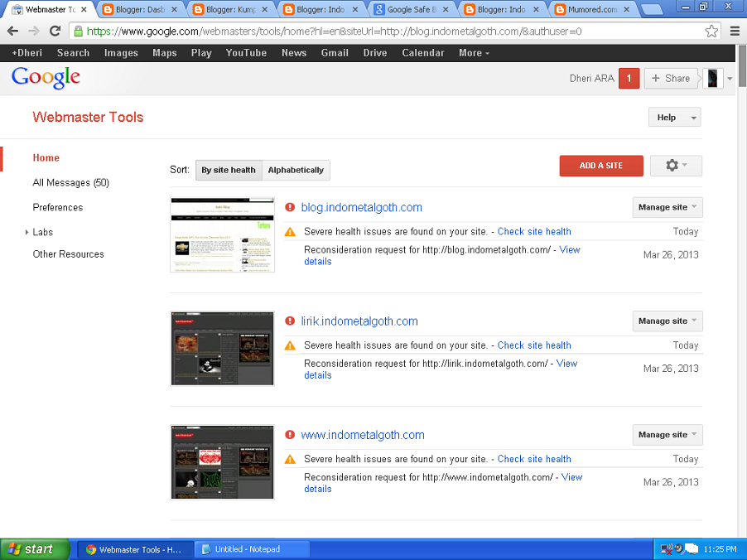747x560 pixels.
Task: Click the Google logo
Action: point(46,77)
